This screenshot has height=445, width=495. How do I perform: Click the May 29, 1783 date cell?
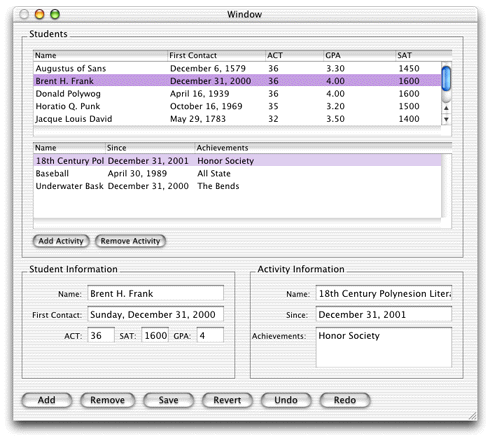tap(198, 119)
